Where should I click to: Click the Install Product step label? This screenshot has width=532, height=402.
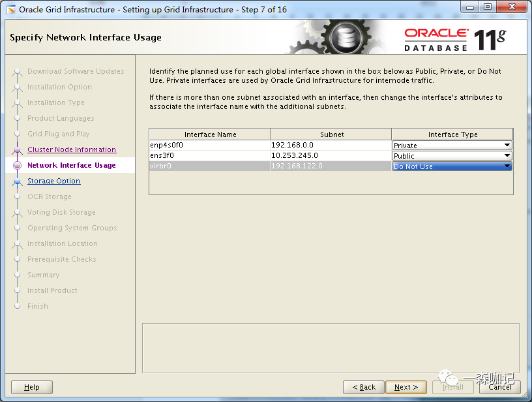52,290
